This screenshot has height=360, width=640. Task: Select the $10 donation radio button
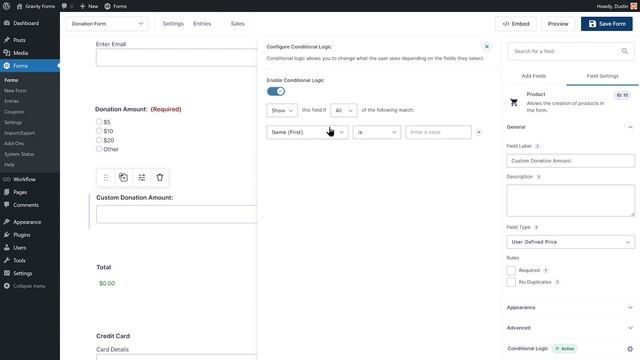[x=99, y=131]
